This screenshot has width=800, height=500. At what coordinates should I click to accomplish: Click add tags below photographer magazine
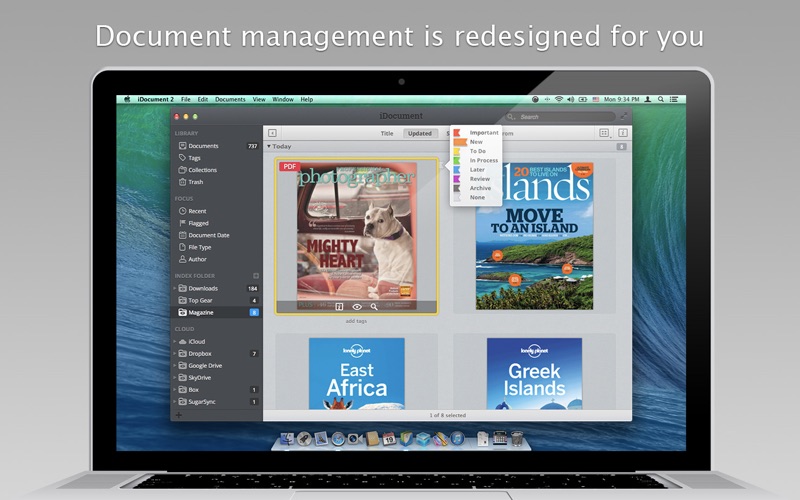point(356,321)
